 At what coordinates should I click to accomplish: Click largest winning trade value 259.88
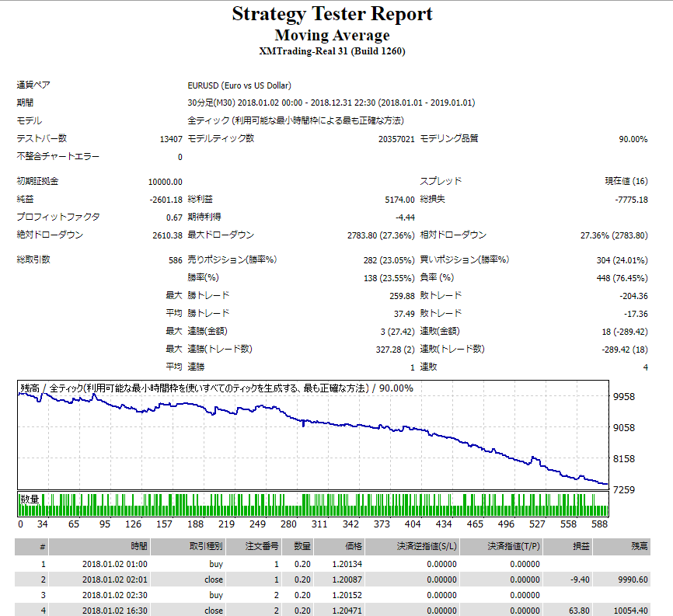(403, 296)
